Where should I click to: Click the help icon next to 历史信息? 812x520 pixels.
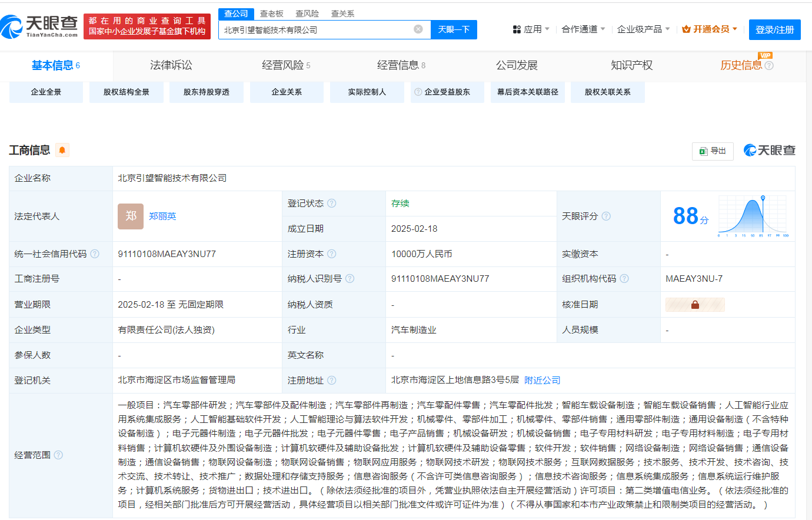pos(769,65)
